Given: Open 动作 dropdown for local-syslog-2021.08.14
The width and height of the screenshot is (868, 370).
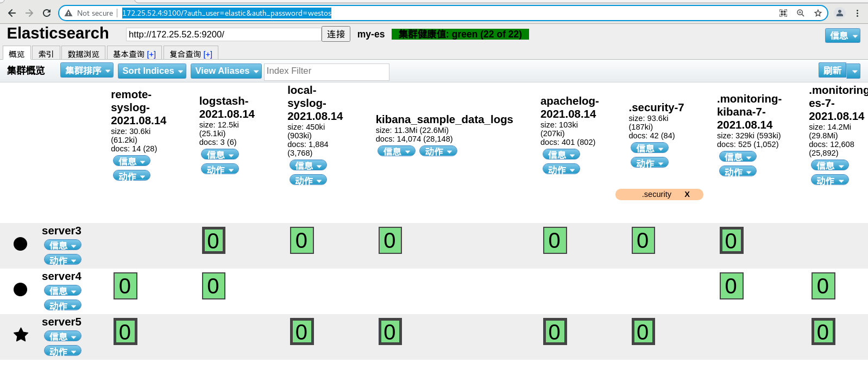Looking at the screenshot, I should pos(308,180).
